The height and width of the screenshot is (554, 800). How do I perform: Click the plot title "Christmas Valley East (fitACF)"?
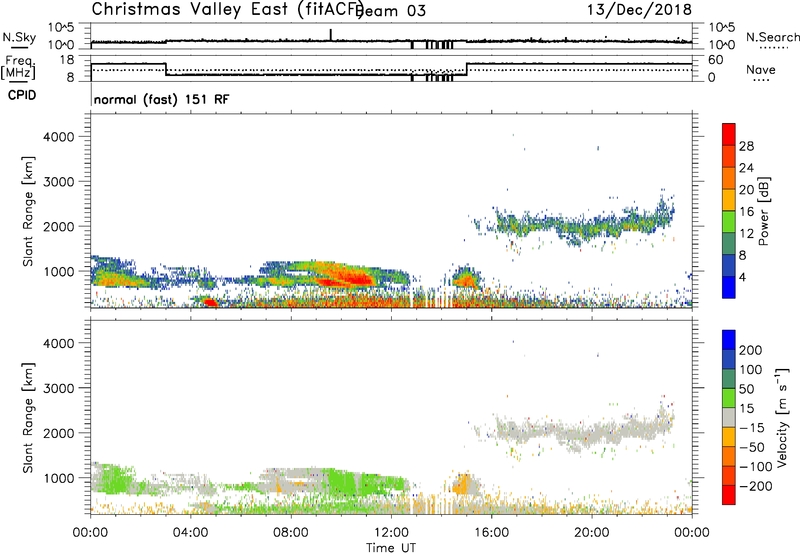(228, 9)
